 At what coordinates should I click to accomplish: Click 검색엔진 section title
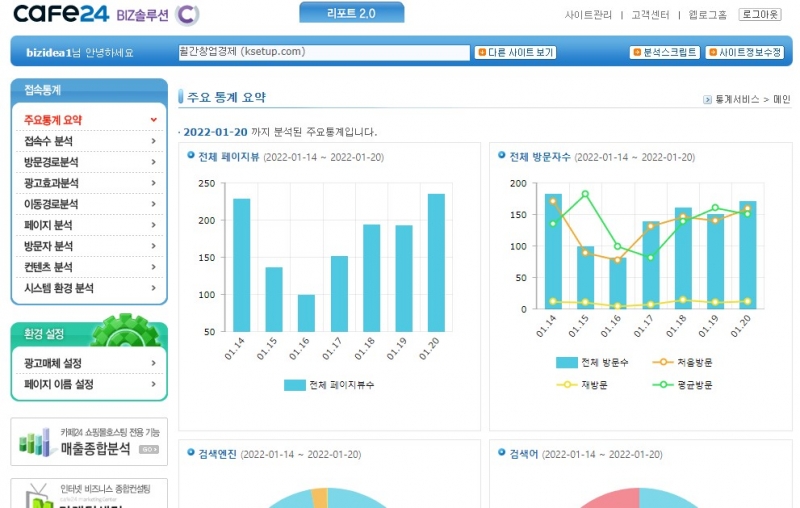click(217, 454)
